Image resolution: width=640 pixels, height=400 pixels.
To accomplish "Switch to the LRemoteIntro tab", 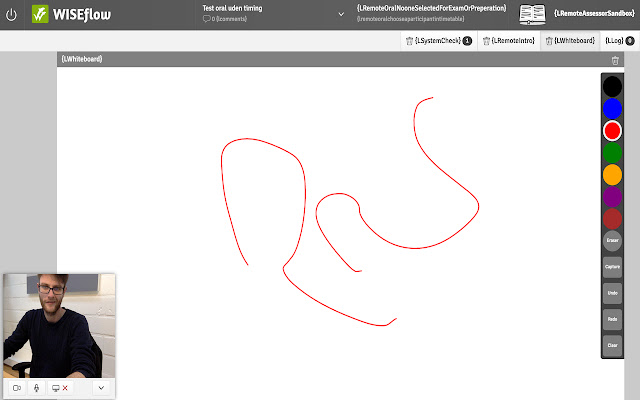I will click(x=509, y=41).
